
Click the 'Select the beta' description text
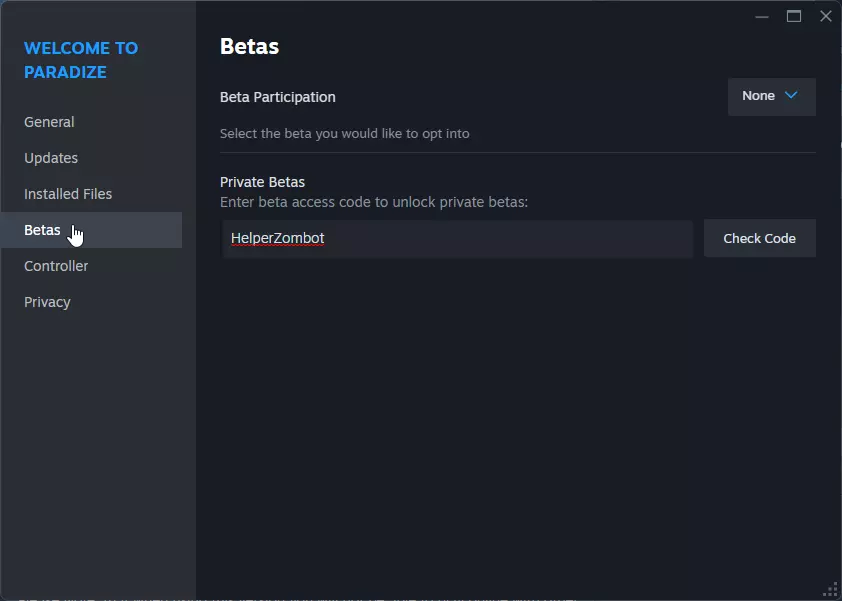pos(344,133)
